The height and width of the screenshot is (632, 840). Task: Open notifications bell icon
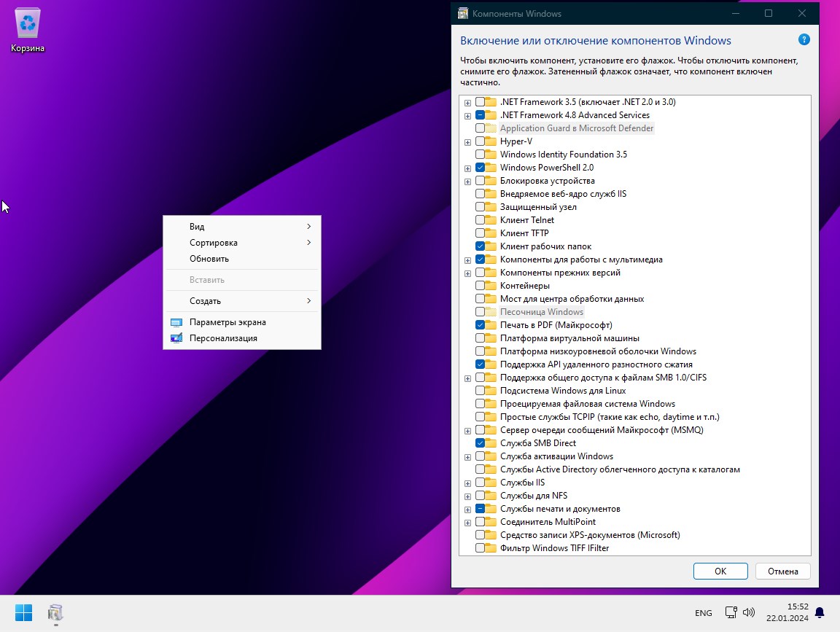click(x=820, y=612)
